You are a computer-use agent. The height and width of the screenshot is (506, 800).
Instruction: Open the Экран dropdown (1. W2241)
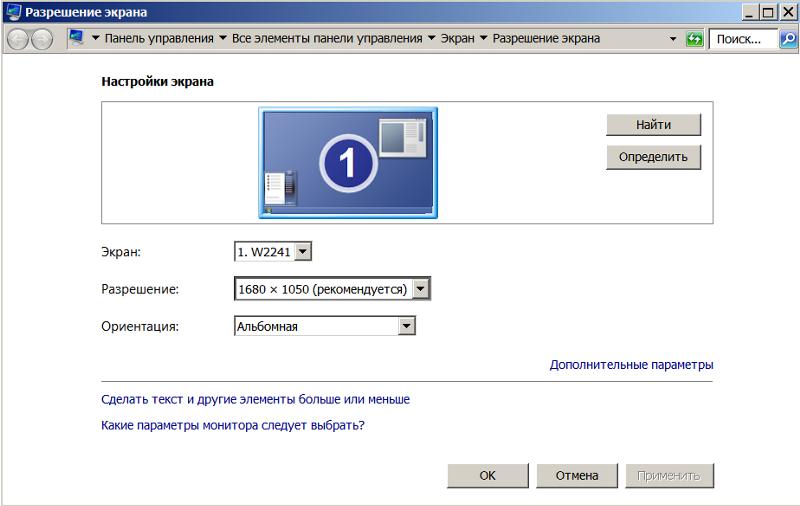click(x=272, y=251)
